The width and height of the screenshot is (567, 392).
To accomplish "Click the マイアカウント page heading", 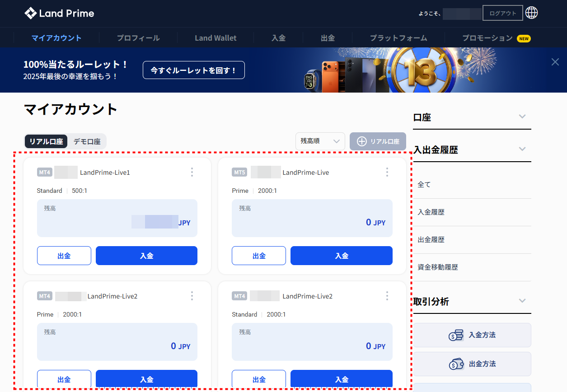I will coord(70,109).
